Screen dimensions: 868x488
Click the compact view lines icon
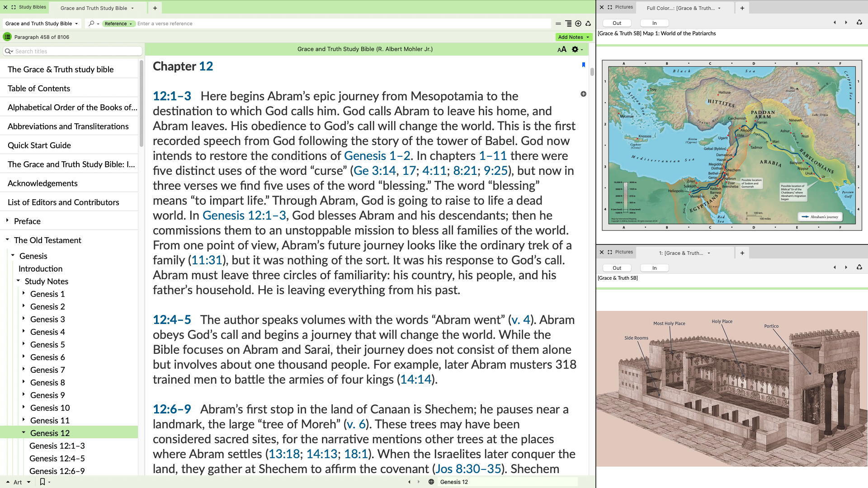(558, 23)
